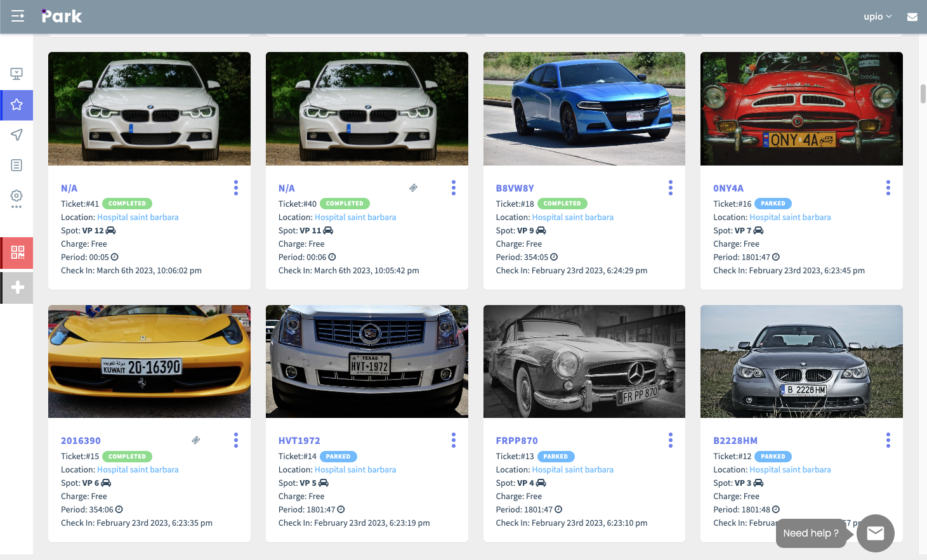Click the yellow Ferrari photo on the 2016390 card

(149, 361)
